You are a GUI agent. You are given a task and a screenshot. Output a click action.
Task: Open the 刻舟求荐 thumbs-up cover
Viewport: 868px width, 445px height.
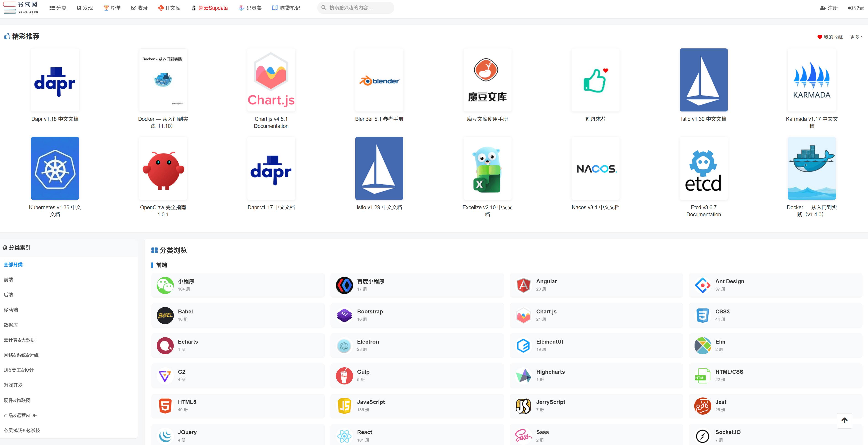595,80
